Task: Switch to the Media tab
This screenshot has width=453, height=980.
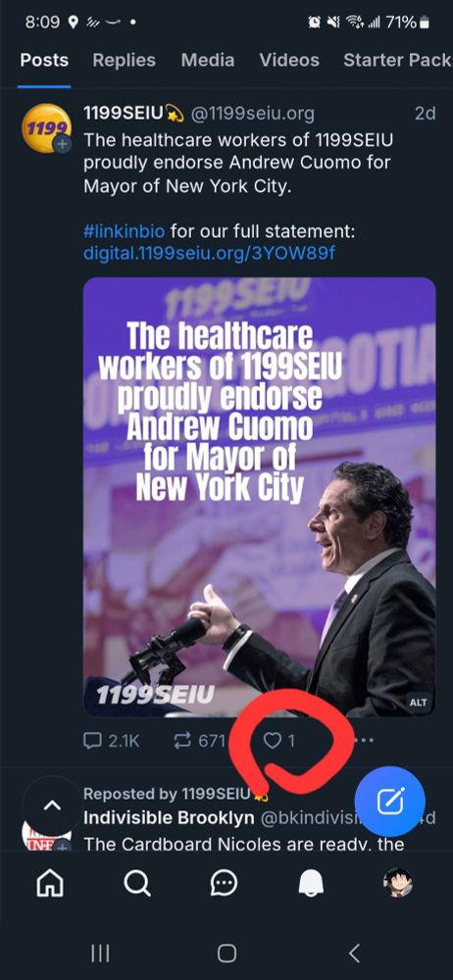Action: coord(208,60)
